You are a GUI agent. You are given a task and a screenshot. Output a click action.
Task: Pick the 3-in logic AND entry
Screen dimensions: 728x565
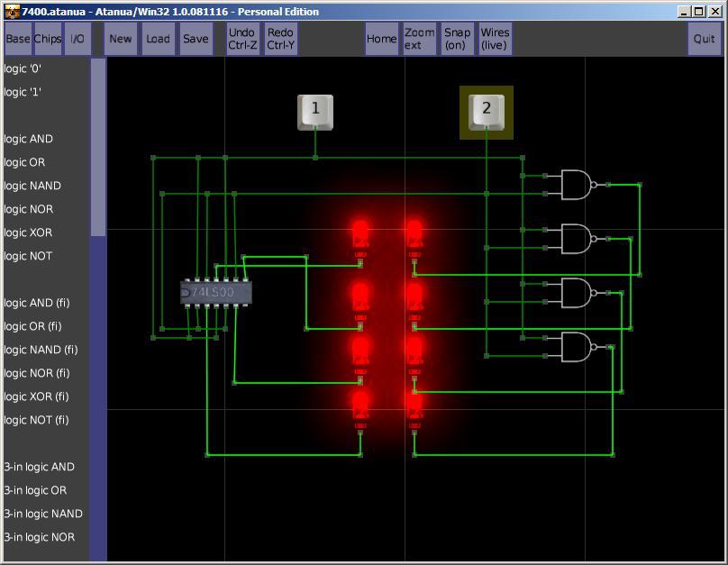pos(39,467)
